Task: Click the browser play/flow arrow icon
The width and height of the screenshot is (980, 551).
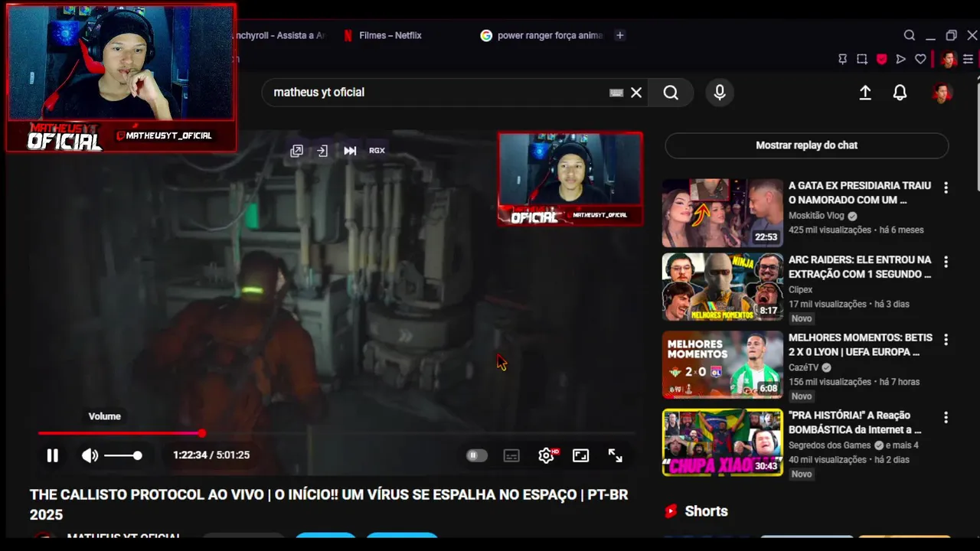Action: [901, 59]
